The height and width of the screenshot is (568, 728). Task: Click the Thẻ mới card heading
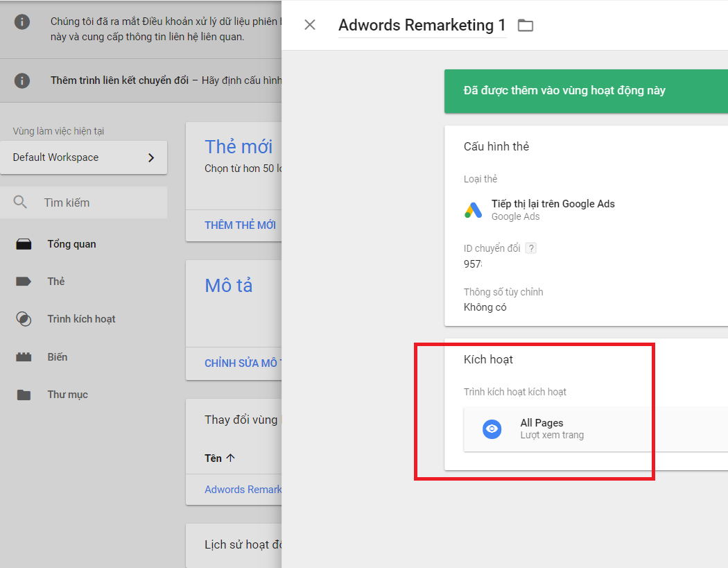point(239,147)
